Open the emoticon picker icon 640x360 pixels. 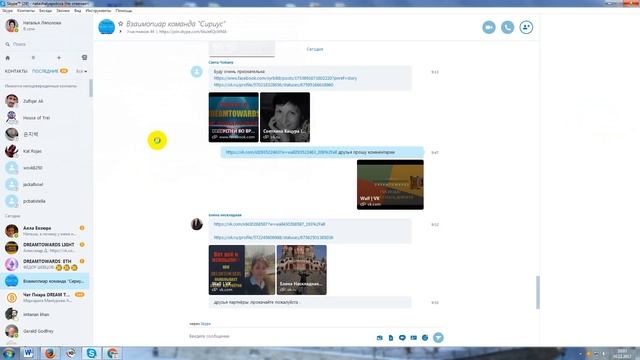(425, 338)
